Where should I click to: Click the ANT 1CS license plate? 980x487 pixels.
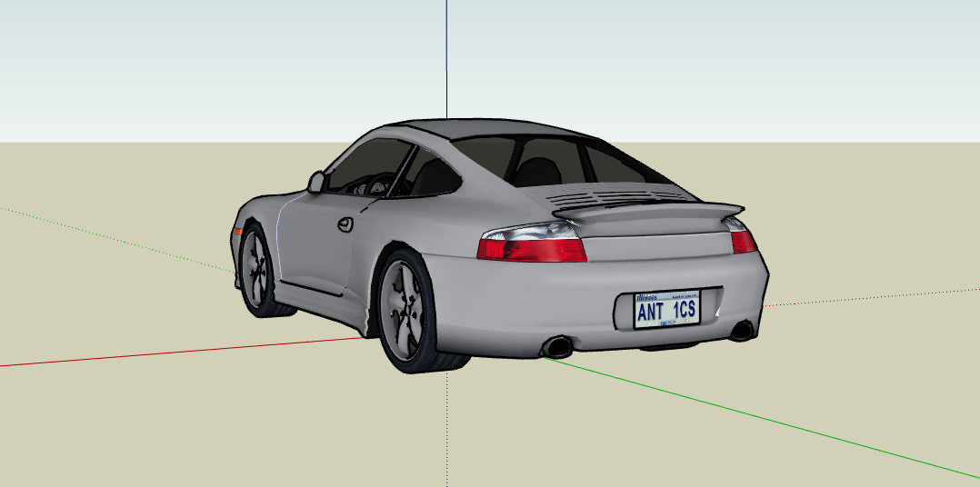coord(667,309)
